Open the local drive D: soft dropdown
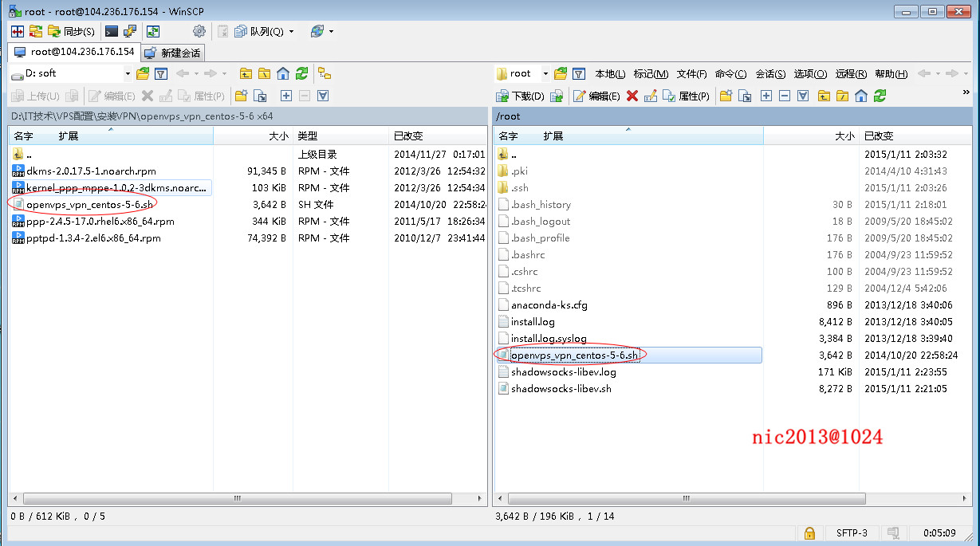The image size is (980, 546). [x=72, y=73]
